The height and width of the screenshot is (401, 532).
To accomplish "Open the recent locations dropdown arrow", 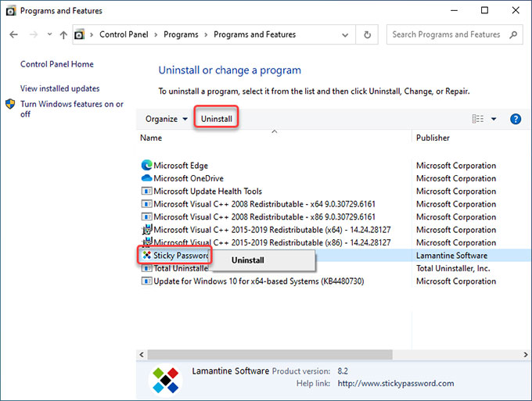I will 49,34.
